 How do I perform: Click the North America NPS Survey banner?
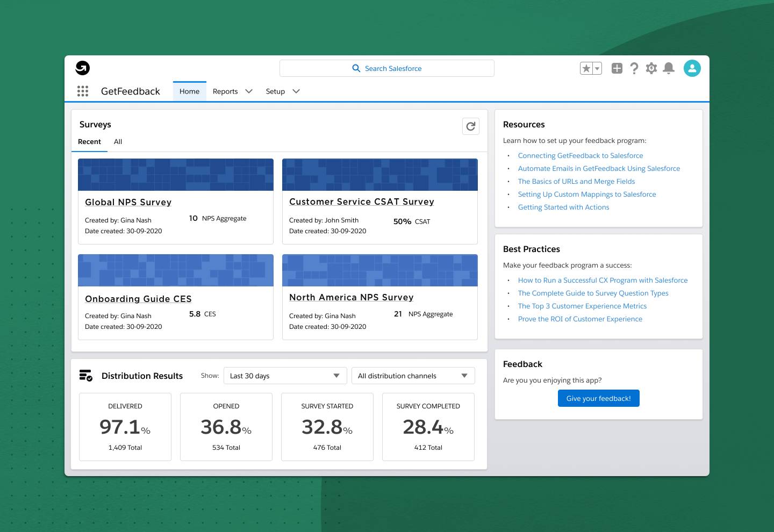pos(380,270)
